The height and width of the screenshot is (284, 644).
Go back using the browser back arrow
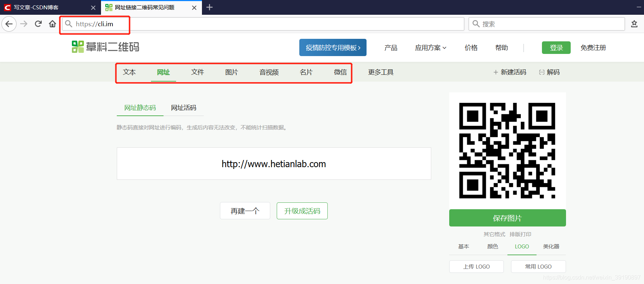(9, 24)
